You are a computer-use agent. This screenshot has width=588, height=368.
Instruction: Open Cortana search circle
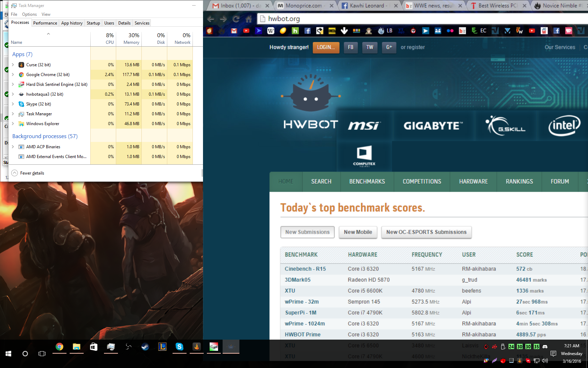(25, 354)
